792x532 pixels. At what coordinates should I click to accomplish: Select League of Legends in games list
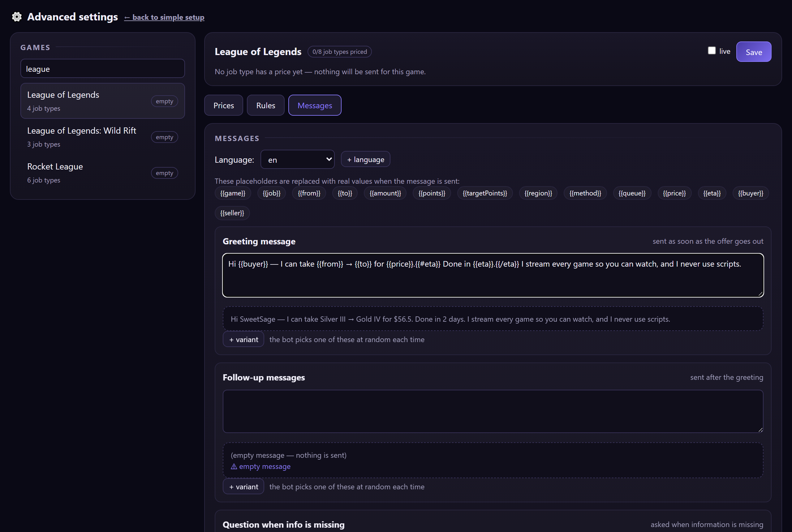coord(102,101)
